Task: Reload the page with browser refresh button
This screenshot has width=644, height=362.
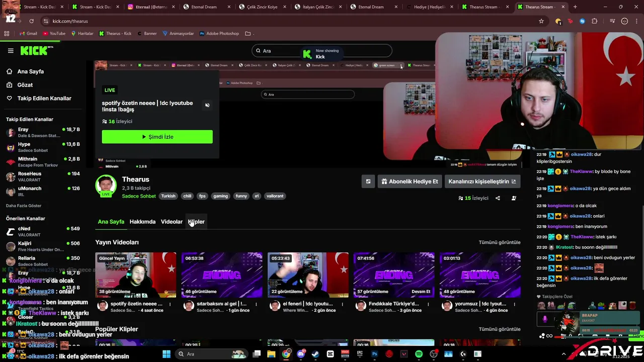Action: pyautogui.click(x=31, y=21)
